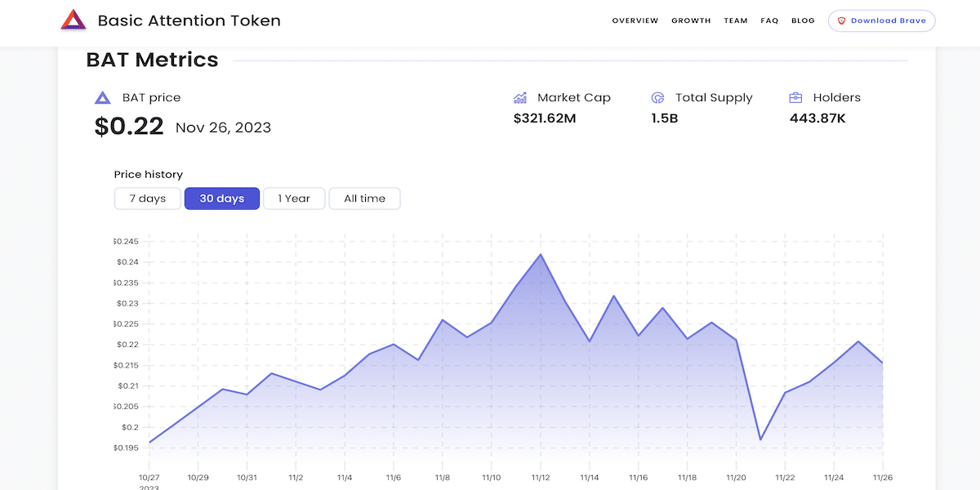Click the 11/20 x-axis date label

(736, 477)
